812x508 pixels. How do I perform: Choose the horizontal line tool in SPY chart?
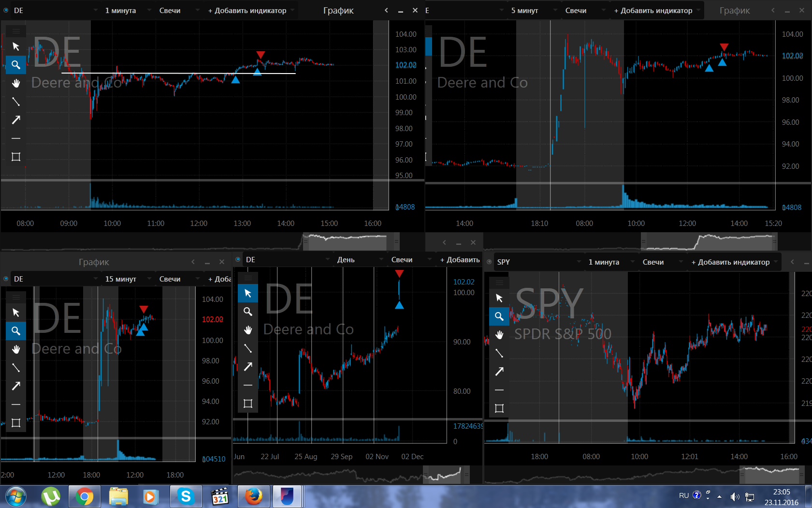click(499, 390)
